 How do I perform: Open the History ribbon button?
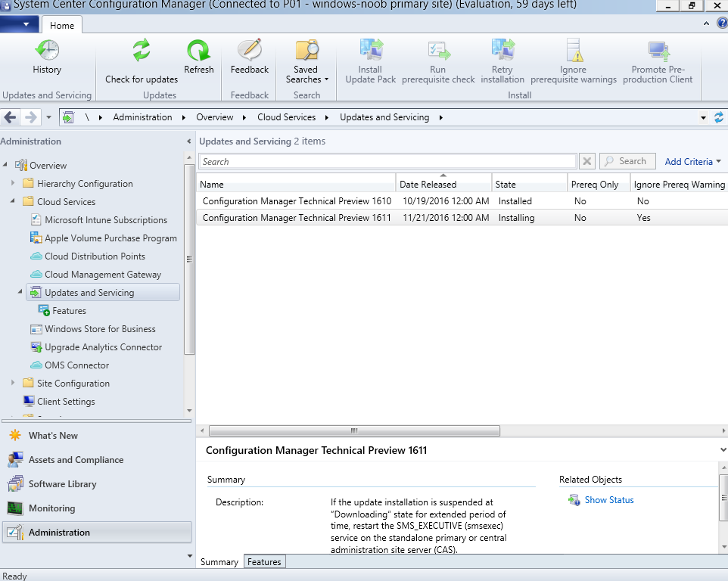(x=47, y=57)
